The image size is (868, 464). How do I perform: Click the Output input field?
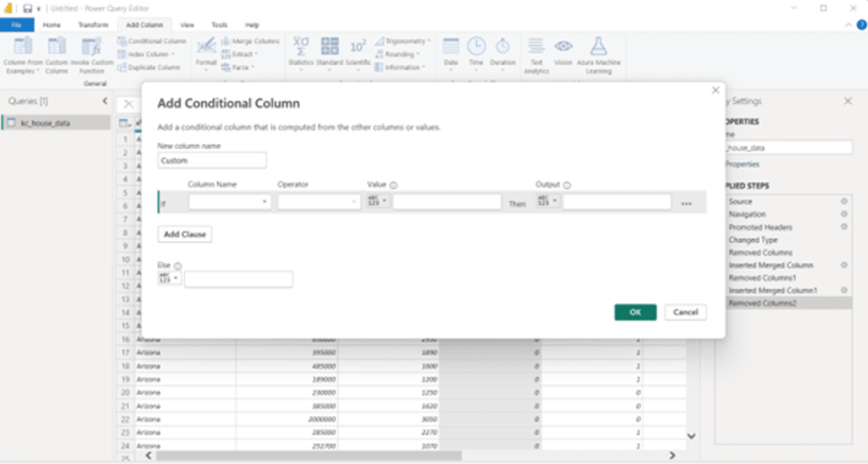point(617,202)
